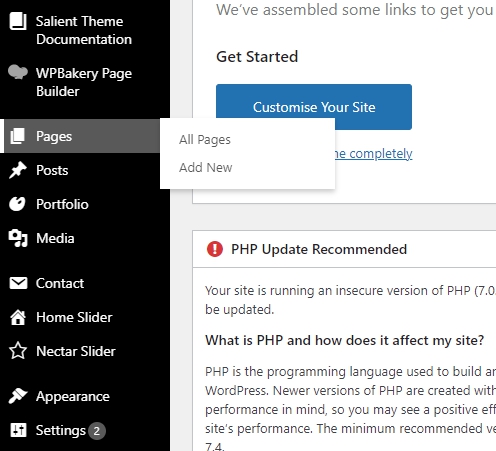Click the WPBakery Page Builder cloud icon
Image resolution: width=496 pixels, height=451 pixels.
tap(18, 72)
